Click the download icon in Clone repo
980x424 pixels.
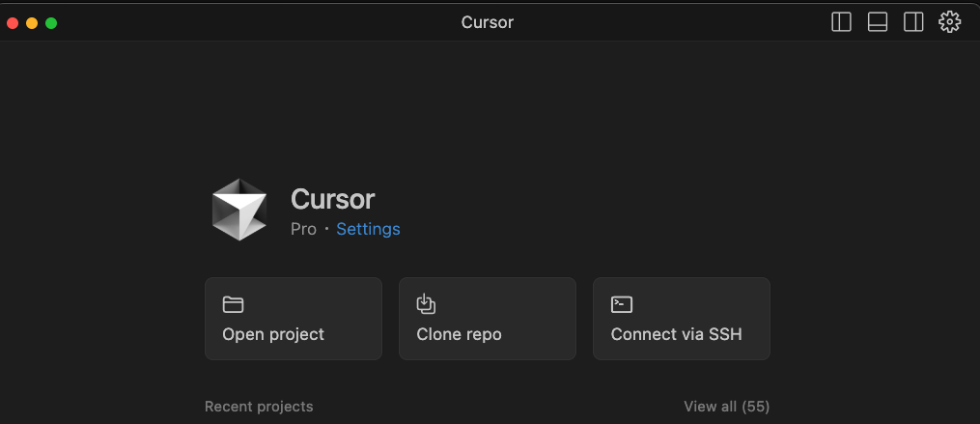(x=426, y=304)
